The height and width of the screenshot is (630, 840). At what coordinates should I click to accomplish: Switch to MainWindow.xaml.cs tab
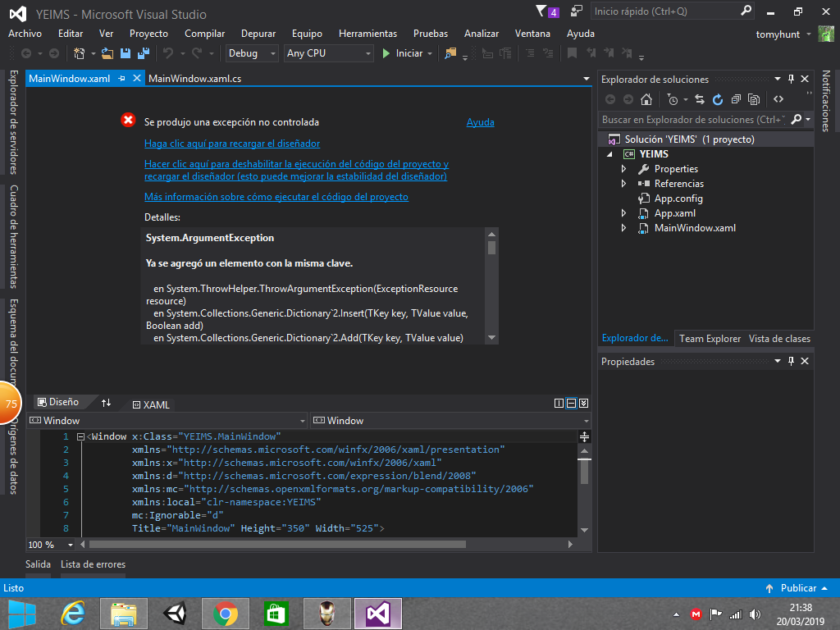195,78
